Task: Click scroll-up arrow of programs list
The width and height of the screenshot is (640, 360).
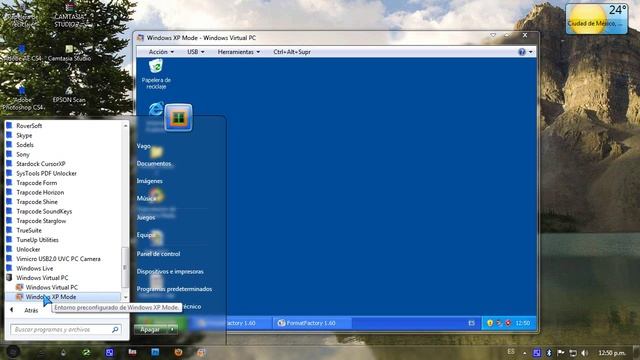Action: (125, 126)
